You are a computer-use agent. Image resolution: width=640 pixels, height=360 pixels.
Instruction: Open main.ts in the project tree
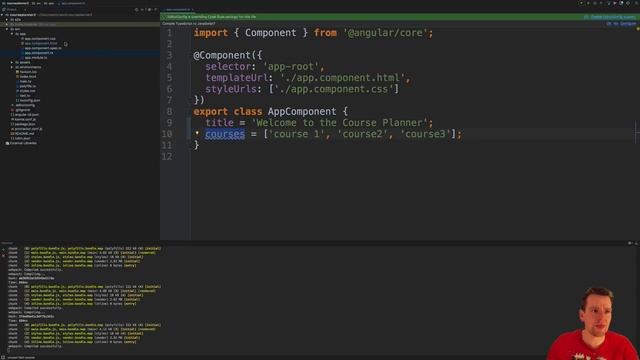pyautogui.click(x=25, y=82)
